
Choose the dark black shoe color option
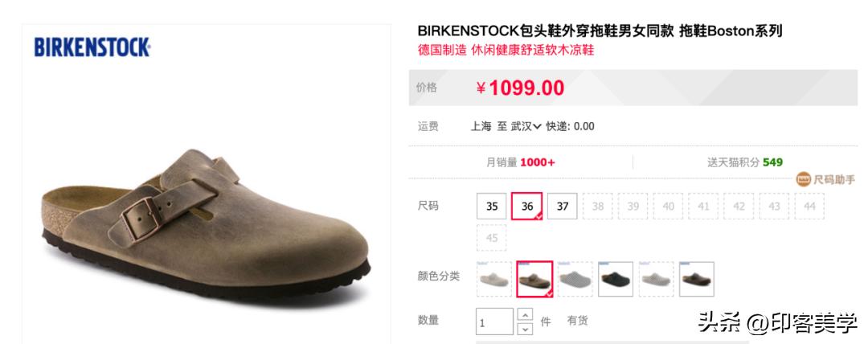[x=616, y=279]
